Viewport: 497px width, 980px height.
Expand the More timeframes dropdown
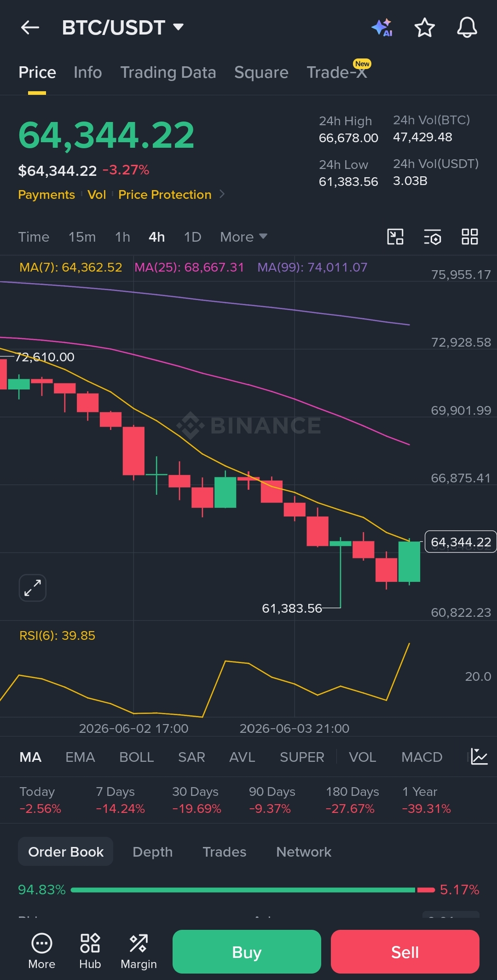click(x=243, y=237)
